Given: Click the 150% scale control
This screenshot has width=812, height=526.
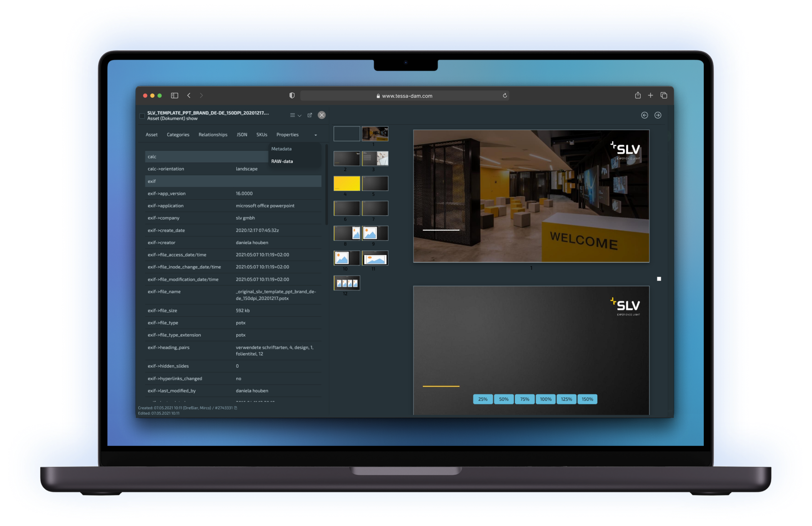Looking at the screenshot, I should 587,399.
